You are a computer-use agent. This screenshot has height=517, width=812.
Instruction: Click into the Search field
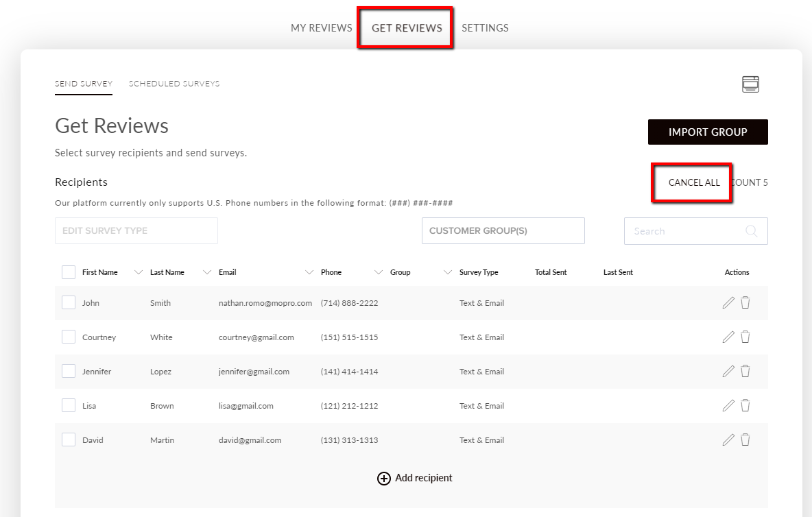[695, 231]
